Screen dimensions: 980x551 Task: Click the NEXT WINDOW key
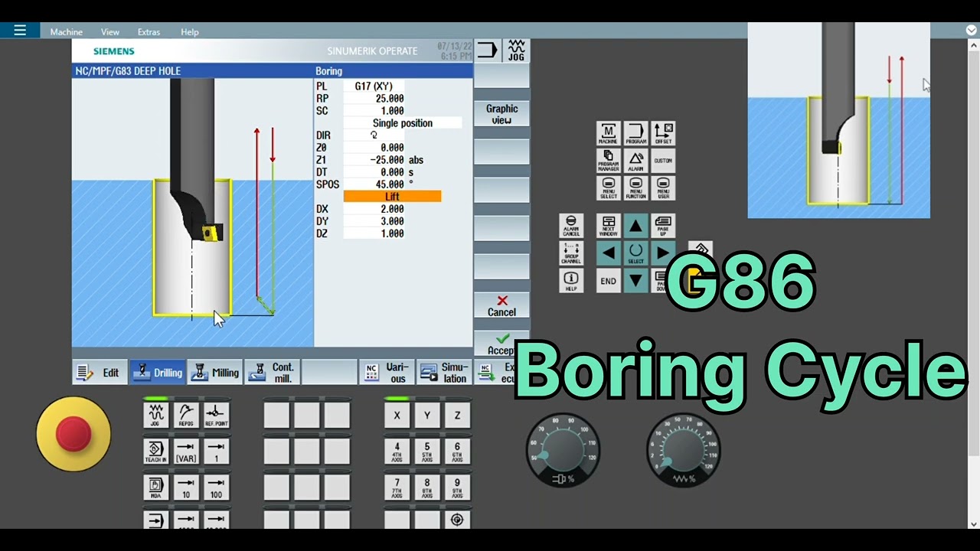click(x=608, y=226)
